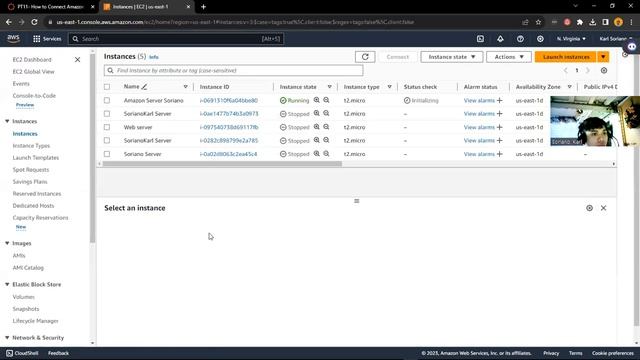Switch to the PT11 How to Connect tab
Viewport: 640px width, 360px height.
pos(51,7)
